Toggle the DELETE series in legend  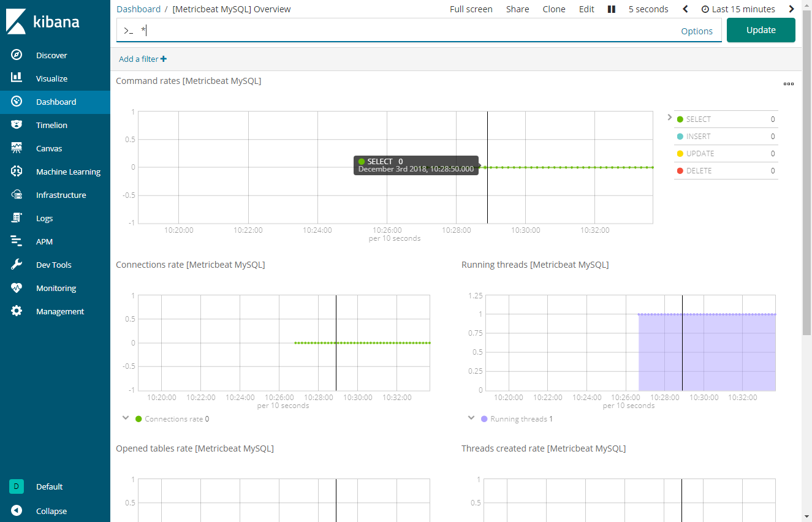tap(726, 171)
